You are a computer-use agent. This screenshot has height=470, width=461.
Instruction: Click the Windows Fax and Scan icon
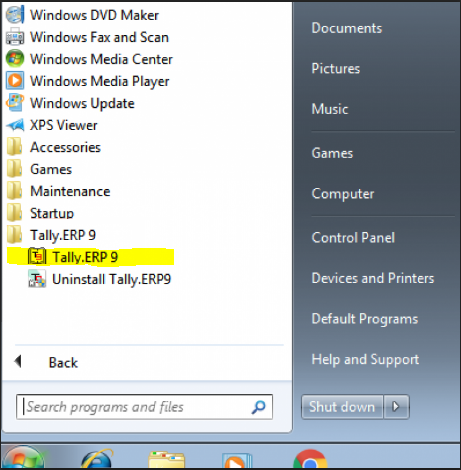pos(15,37)
